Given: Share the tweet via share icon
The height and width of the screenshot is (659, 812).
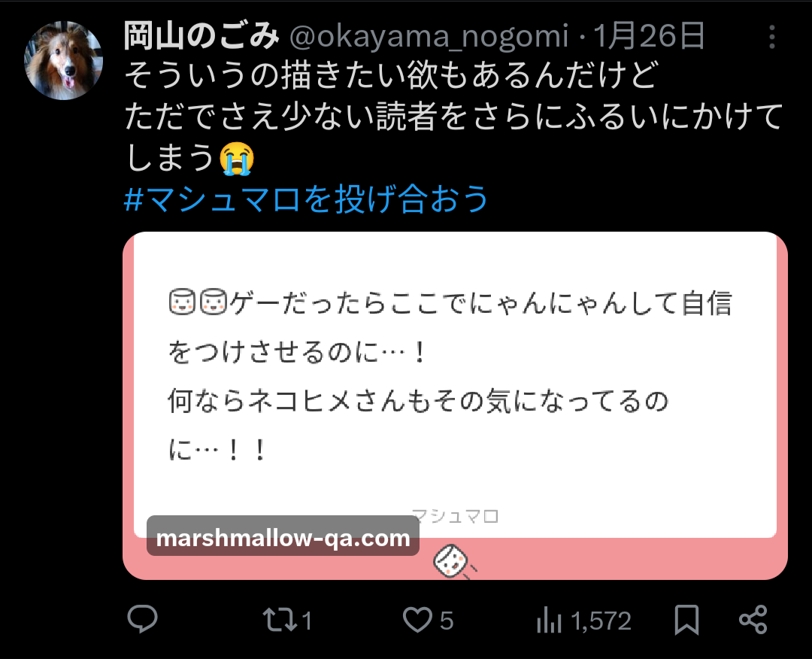Looking at the screenshot, I should coord(753,620).
